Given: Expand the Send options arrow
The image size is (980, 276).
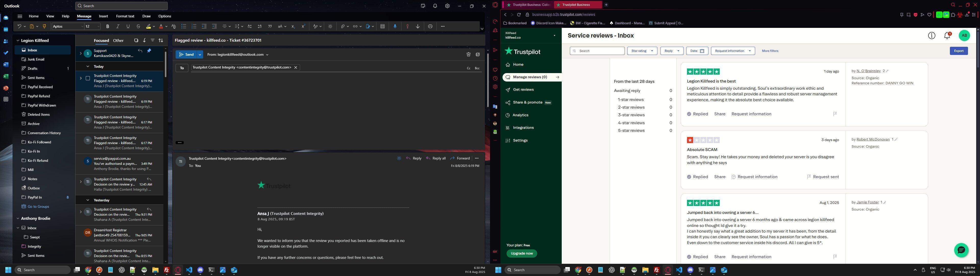Looking at the screenshot, I should click(200, 54).
